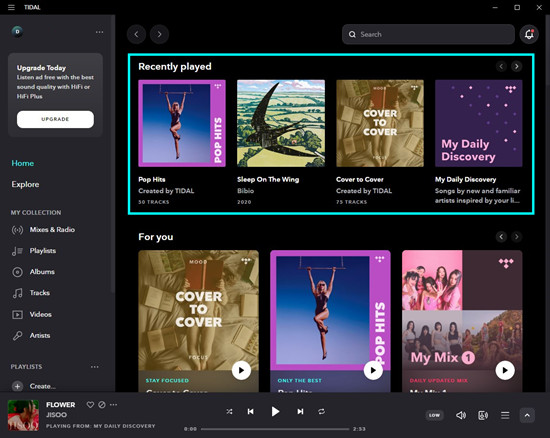Open now-playing track three-dot menu

(113, 405)
